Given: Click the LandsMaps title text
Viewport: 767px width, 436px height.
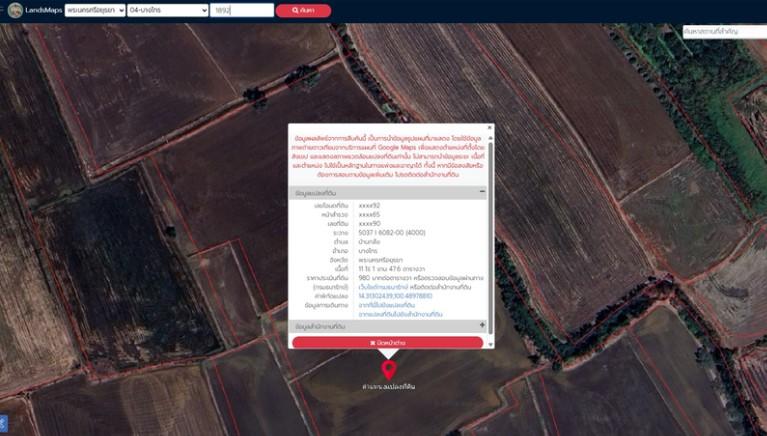Looking at the screenshot, I should pyautogui.click(x=44, y=10).
